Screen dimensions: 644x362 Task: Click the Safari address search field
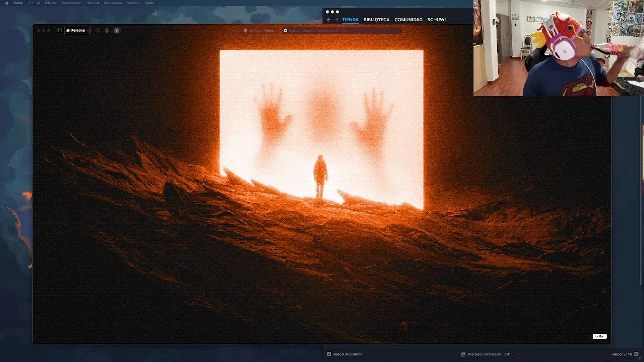coord(342,30)
